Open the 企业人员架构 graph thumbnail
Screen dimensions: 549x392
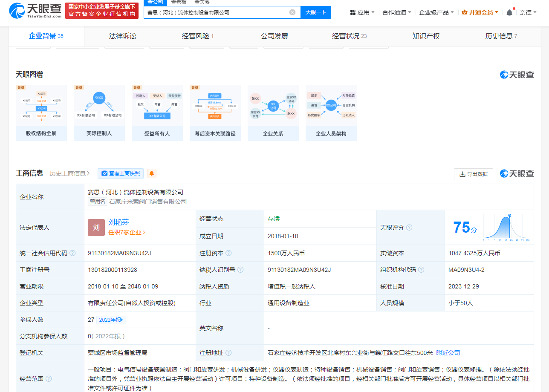(x=331, y=113)
